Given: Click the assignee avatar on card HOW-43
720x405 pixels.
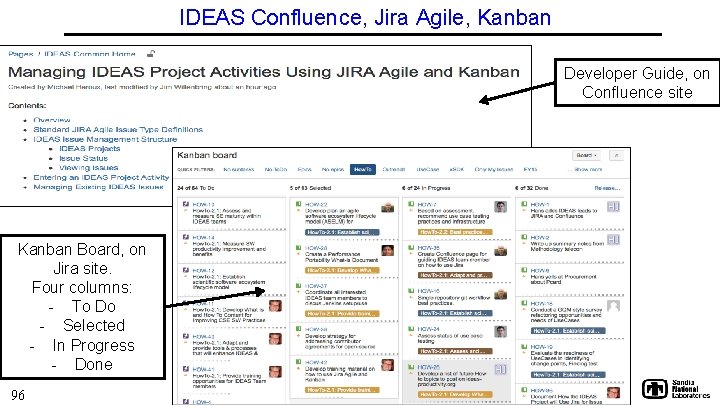Looking at the screenshot, I should click(275, 338).
